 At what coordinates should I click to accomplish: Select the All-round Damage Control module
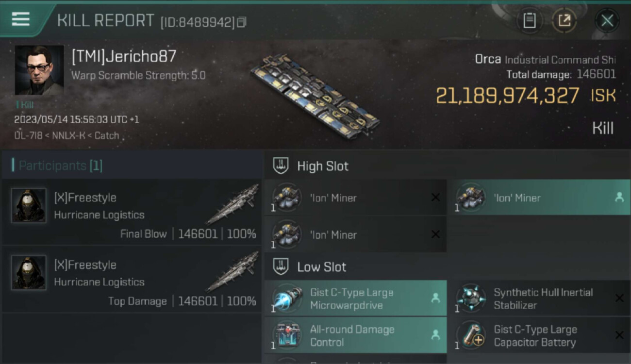(356, 335)
